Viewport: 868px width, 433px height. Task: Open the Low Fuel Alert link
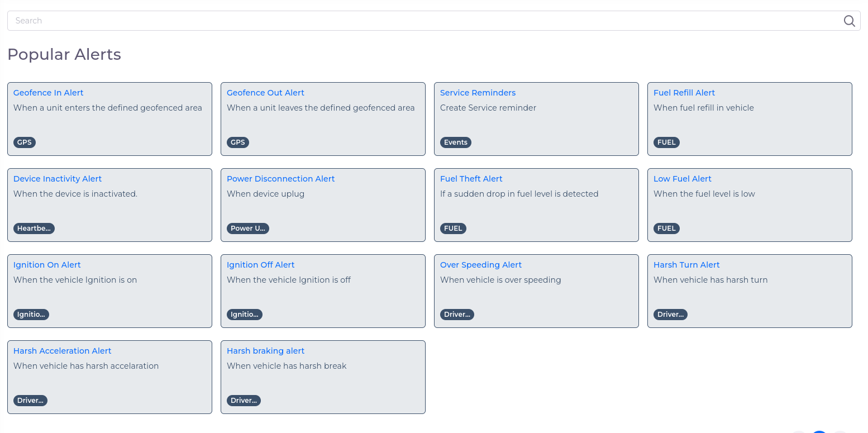[x=682, y=179]
